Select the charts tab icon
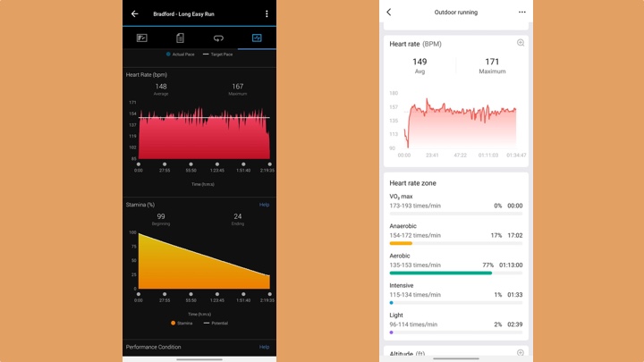The width and height of the screenshot is (644, 362). tap(257, 38)
